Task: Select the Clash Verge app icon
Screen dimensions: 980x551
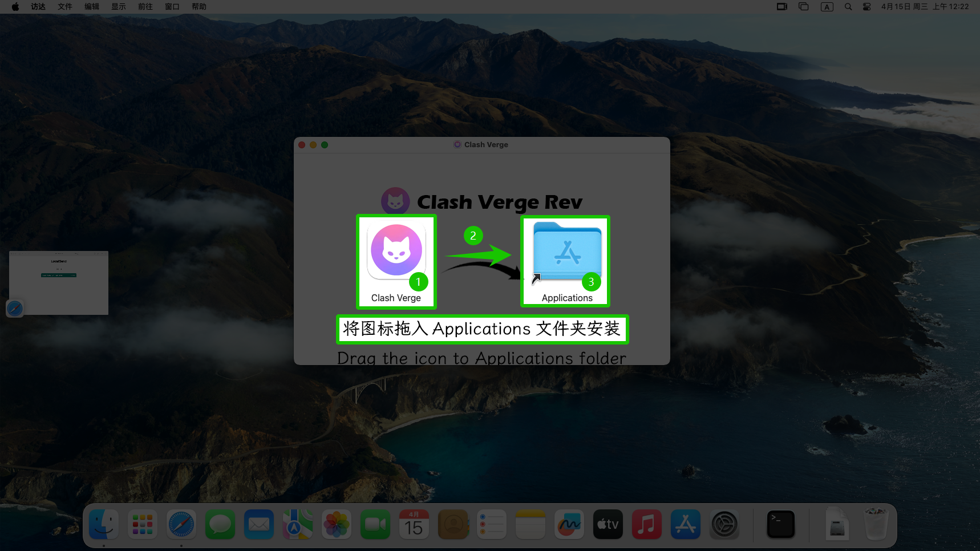Action: (396, 252)
